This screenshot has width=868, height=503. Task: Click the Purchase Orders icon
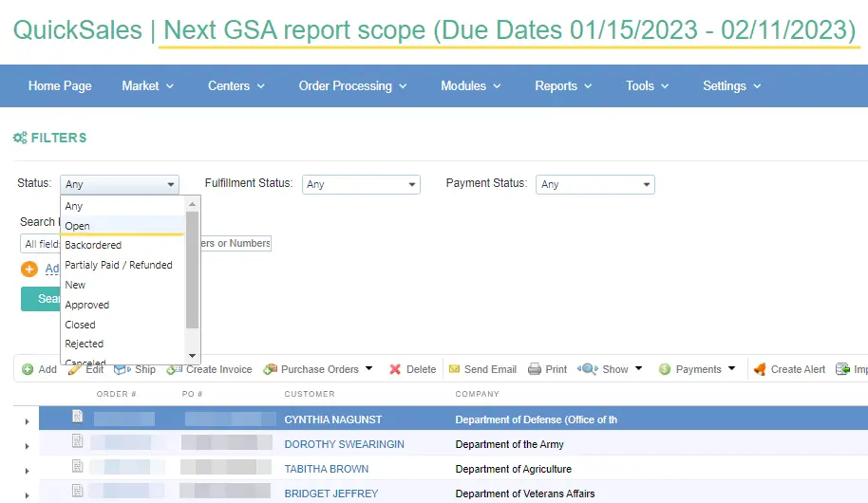tap(270, 369)
